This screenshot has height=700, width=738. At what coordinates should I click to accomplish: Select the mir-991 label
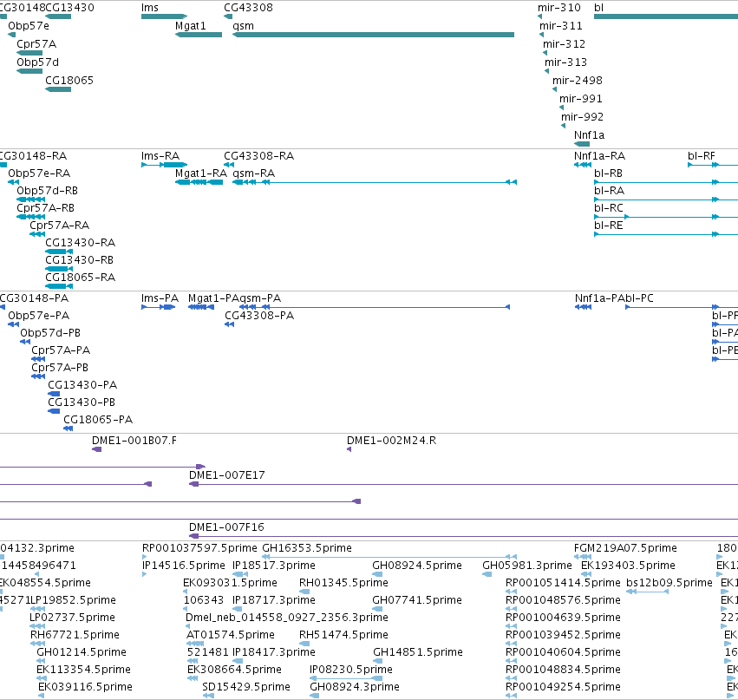pyautogui.click(x=581, y=99)
